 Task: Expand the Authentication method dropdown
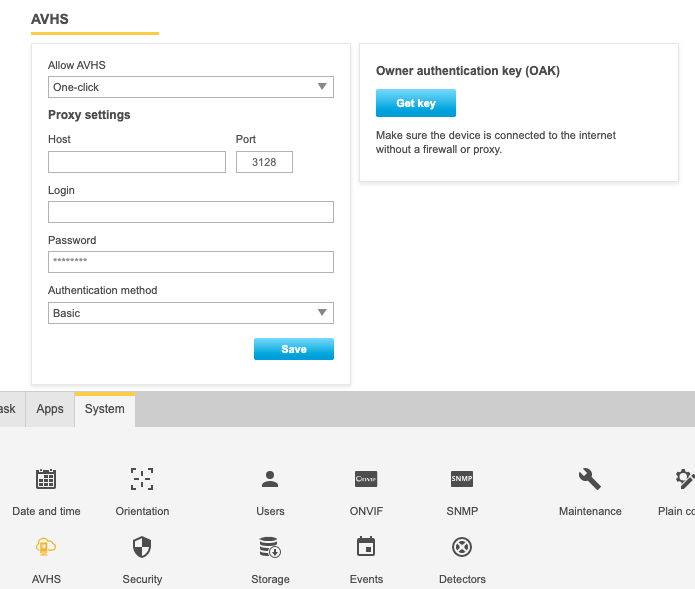click(191, 313)
